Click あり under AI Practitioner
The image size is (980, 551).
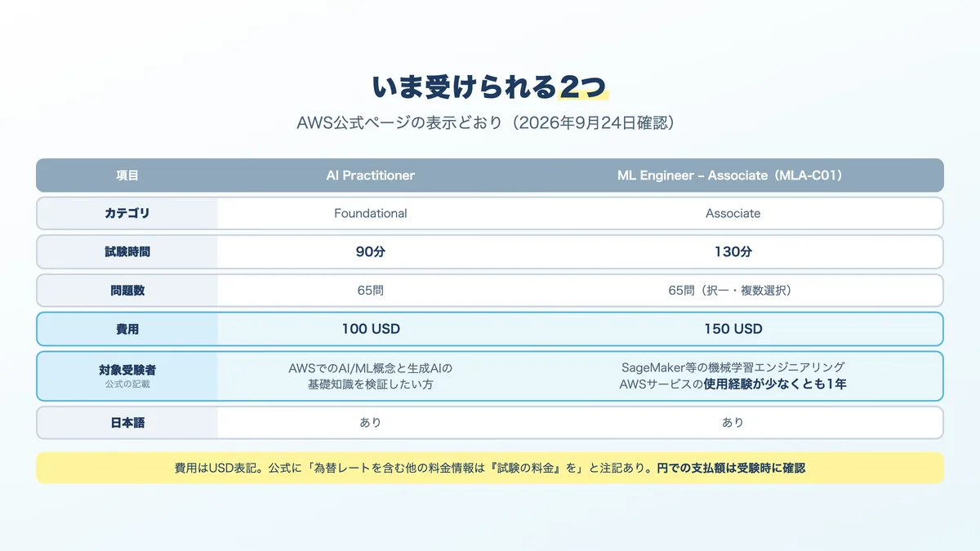coord(371,423)
